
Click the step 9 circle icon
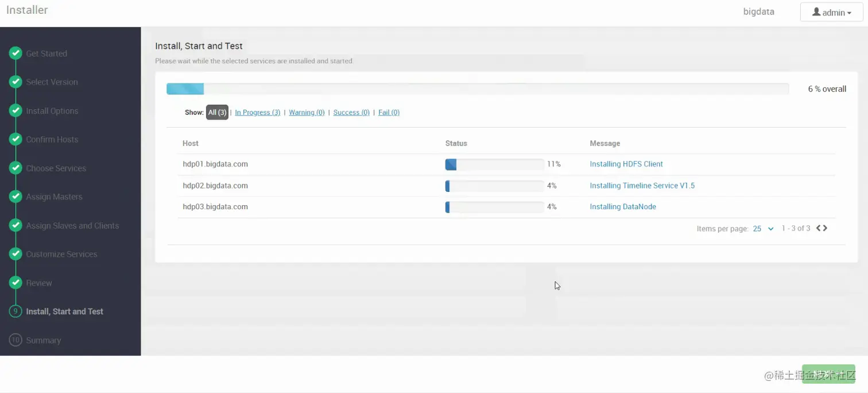(x=15, y=311)
